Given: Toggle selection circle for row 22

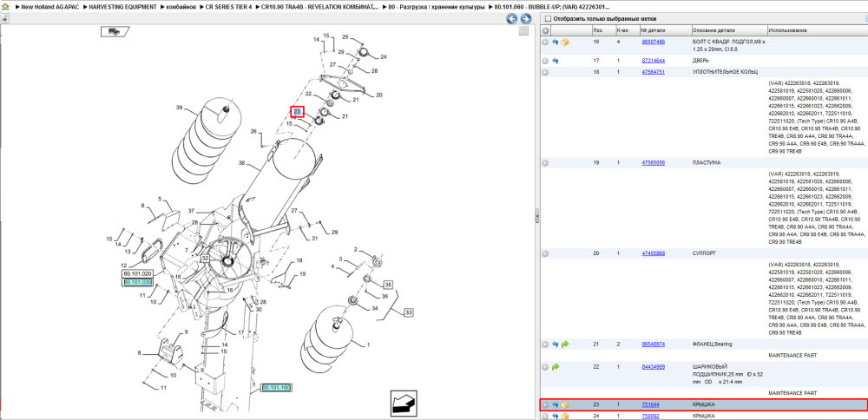Looking at the screenshot, I should (x=545, y=367).
